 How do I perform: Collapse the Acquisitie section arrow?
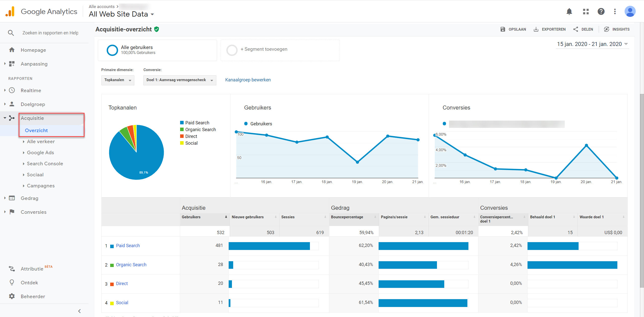[x=5, y=118]
